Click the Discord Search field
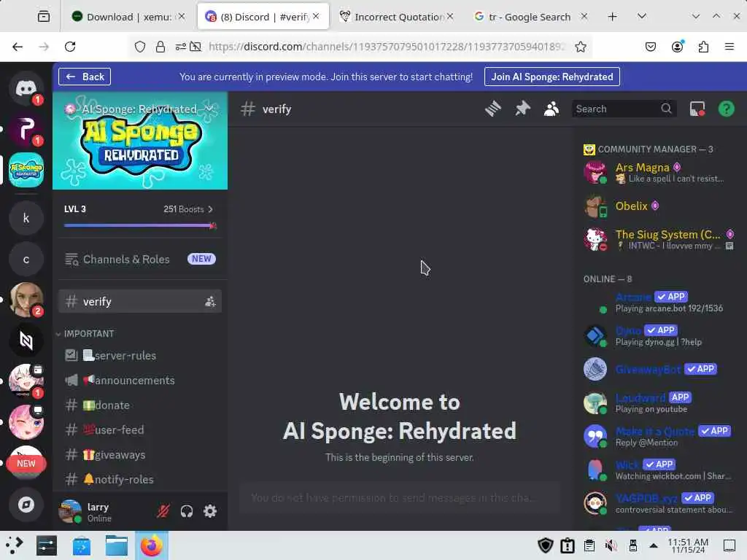This screenshot has width=747, height=560. [x=624, y=109]
